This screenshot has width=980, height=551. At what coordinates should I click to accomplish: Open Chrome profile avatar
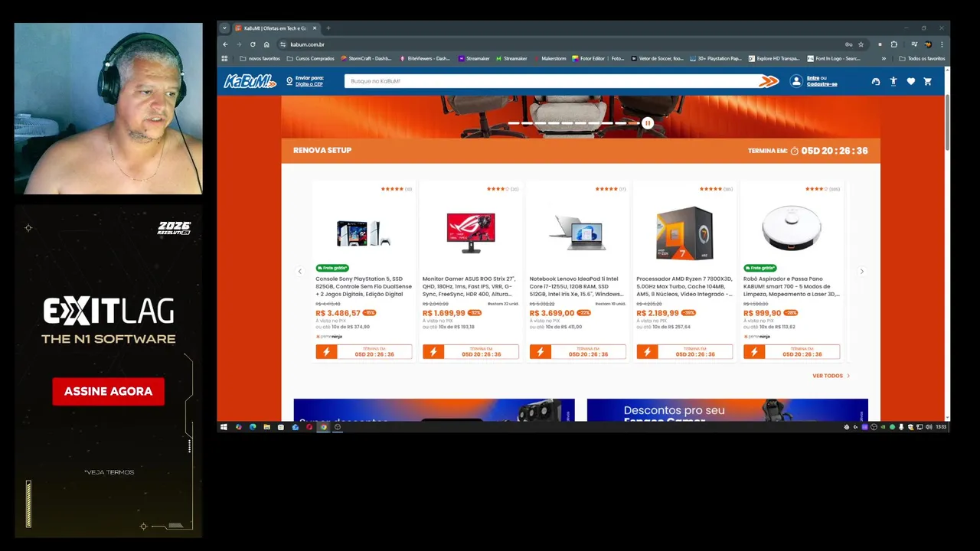click(x=928, y=44)
